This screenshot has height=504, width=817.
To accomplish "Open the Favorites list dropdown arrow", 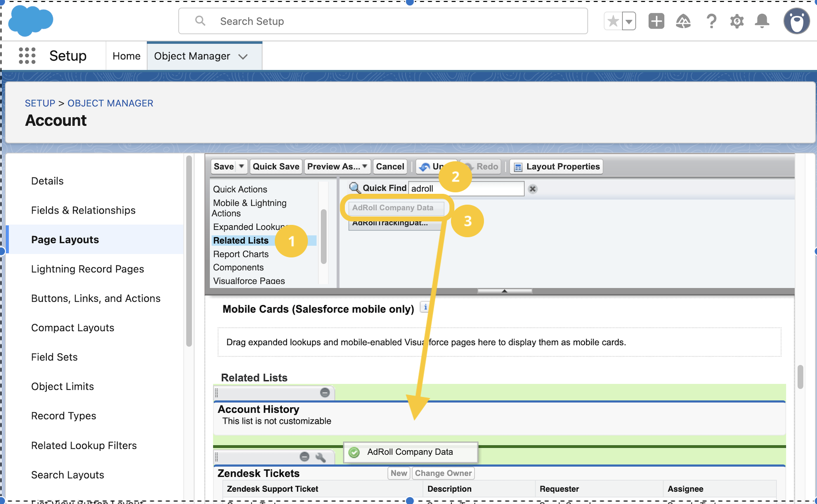I will [x=629, y=22].
